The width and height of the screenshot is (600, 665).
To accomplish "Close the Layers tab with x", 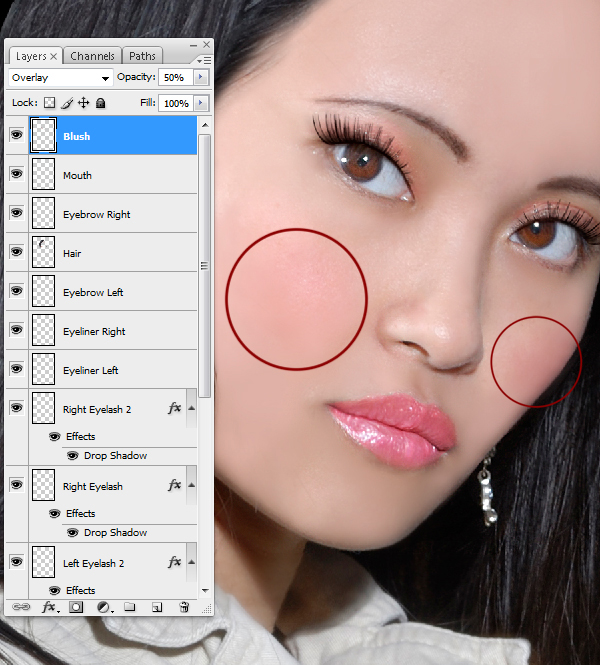I will tap(53, 56).
